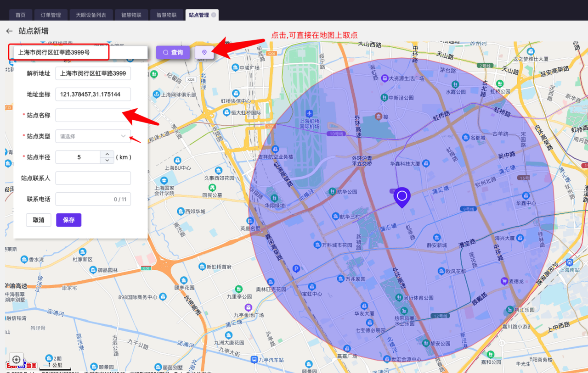Screen dimensions: 588x373
Task: Click the 九亭金地广场 shopping icon
Action: (x=249, y=307)
